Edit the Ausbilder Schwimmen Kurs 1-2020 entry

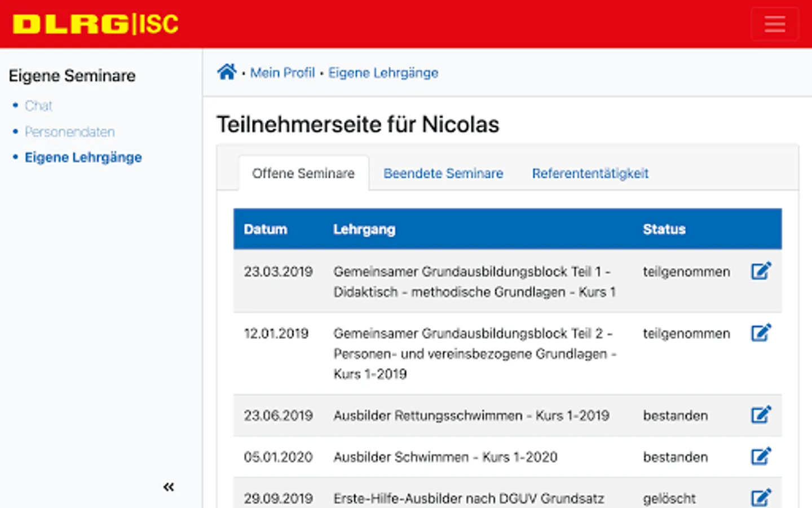761,457
